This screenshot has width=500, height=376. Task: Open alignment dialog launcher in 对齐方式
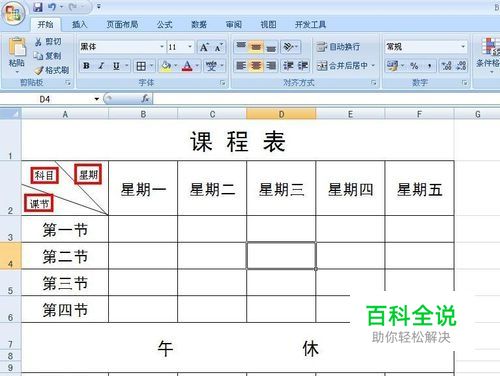pos(373,83)
